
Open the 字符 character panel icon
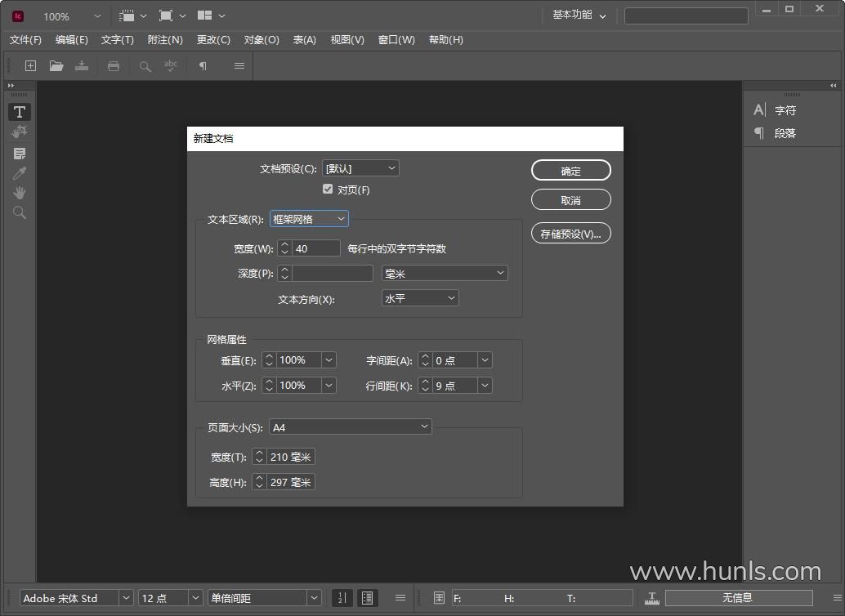tap(759, 110)
